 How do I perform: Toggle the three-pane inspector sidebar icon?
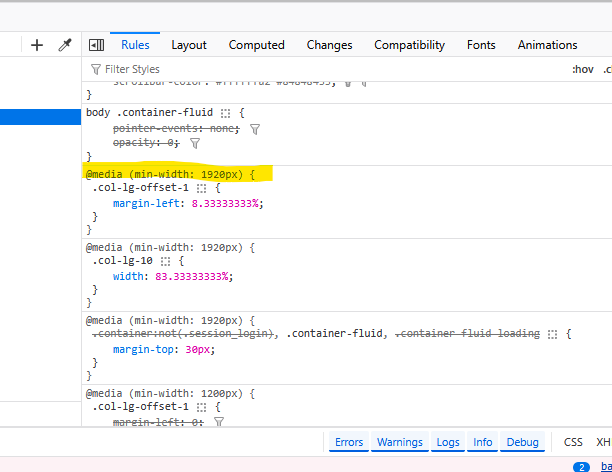pos(96,45)
